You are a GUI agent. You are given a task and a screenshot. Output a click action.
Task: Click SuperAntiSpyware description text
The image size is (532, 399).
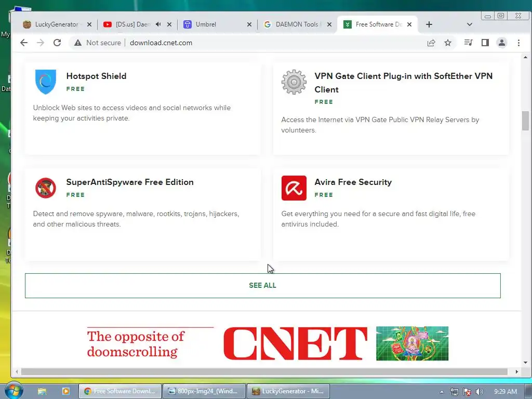[136, 219]
